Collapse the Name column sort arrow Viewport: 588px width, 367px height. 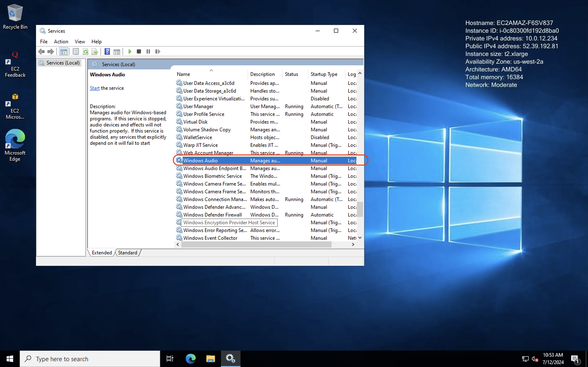click(211, 70)
